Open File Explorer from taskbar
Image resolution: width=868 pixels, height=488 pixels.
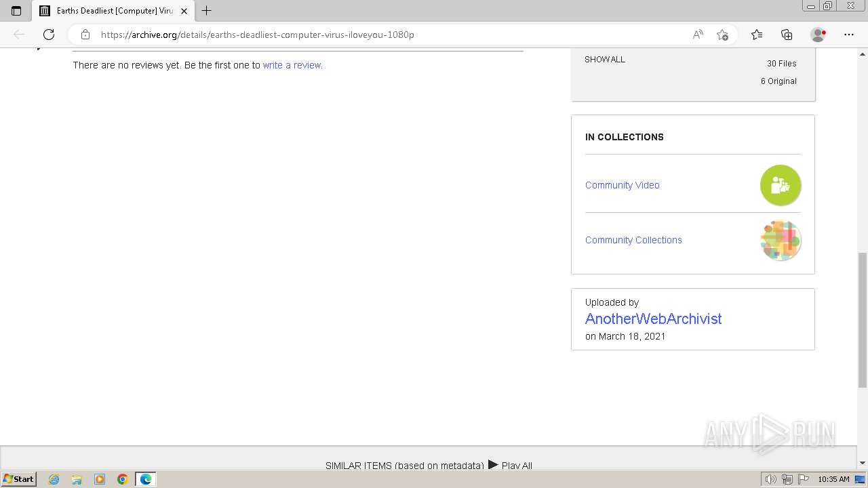[77, 479]
